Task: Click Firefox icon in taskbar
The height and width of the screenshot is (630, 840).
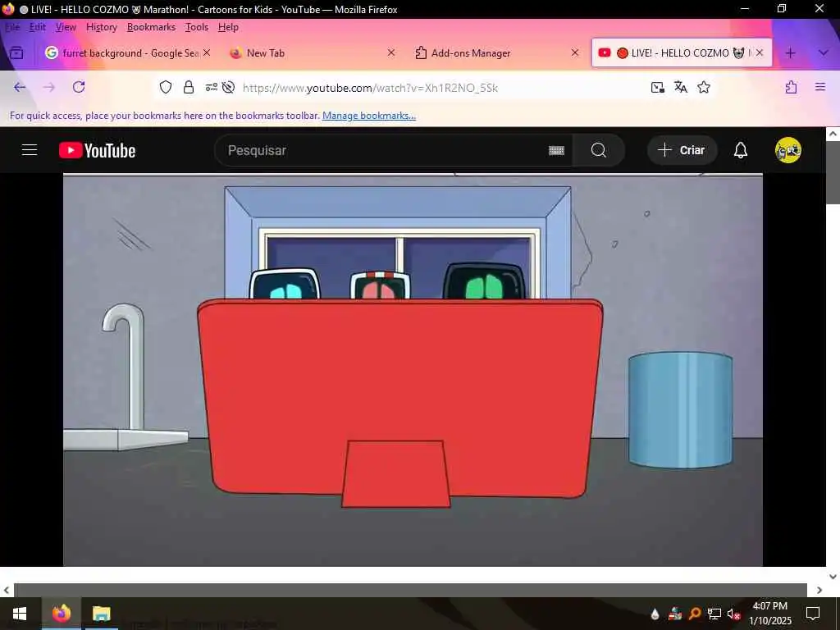Action: pos(61,614)
